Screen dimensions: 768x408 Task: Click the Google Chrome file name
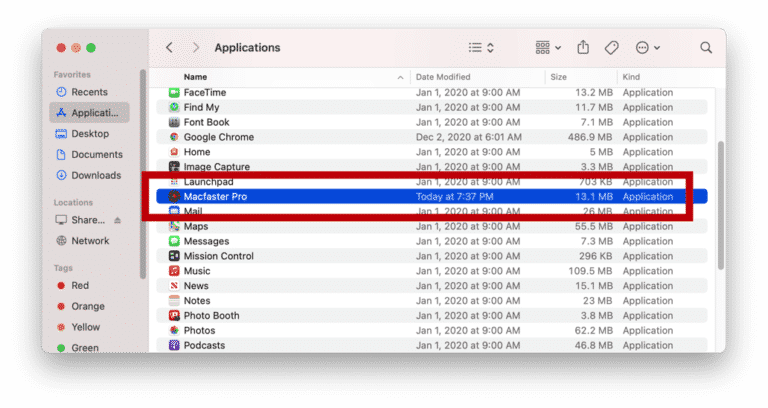pyautogui.click(x=218, y=137)
